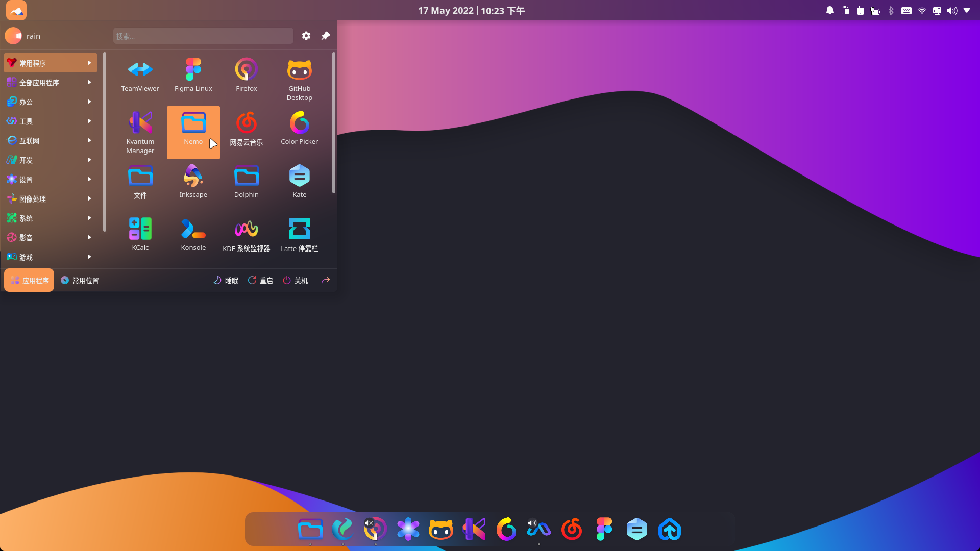The image size is (980, 551).
Task: Select the 影音 category
Action: point(50,237)
